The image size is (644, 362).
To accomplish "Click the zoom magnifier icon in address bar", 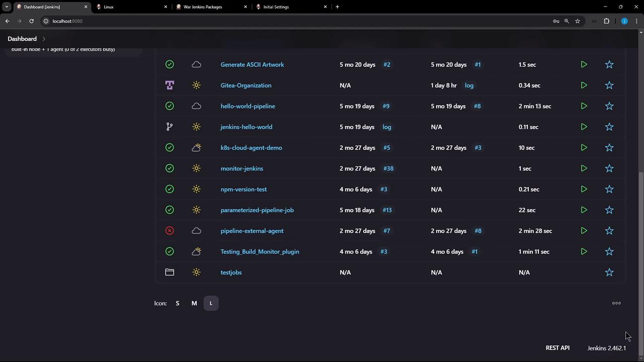I will (x=567, y=21).
